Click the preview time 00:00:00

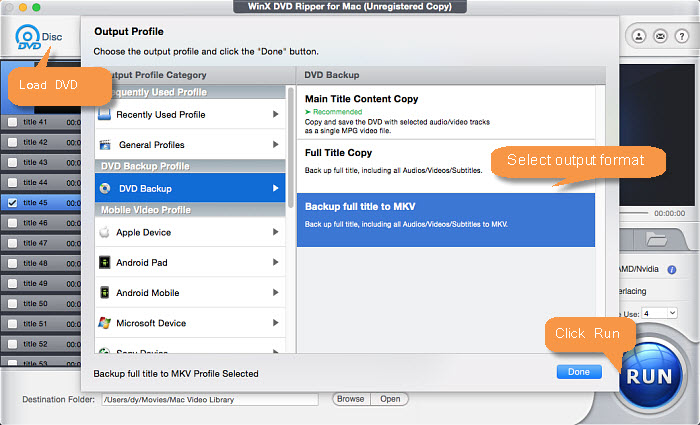click(670, 213)
